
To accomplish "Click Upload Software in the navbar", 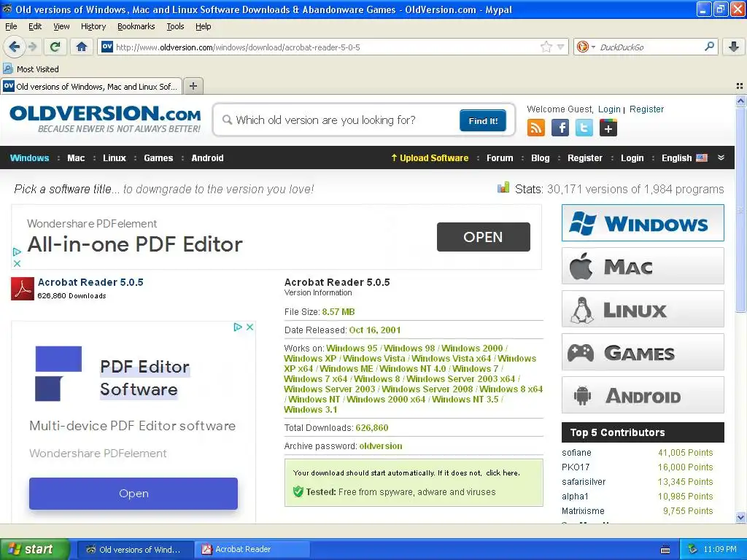I will pyautogui.click(x=430, y=158).
